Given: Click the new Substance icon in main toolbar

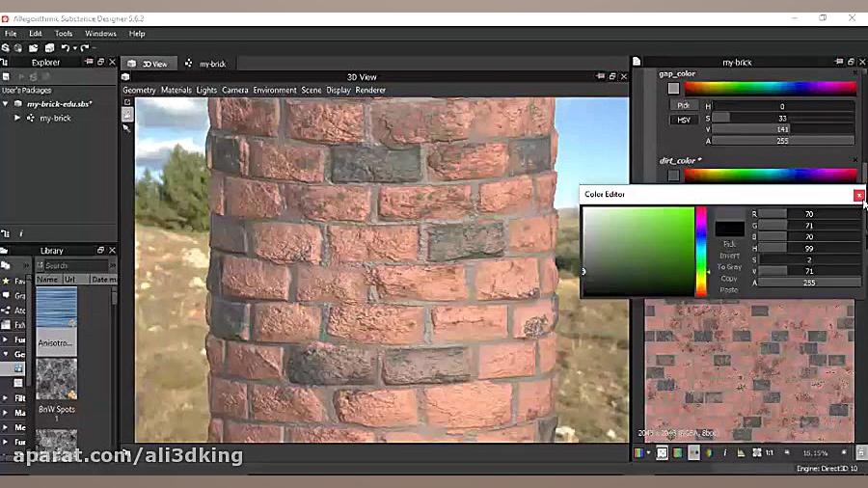Looking at the screenshot, I should pos(5,48).
